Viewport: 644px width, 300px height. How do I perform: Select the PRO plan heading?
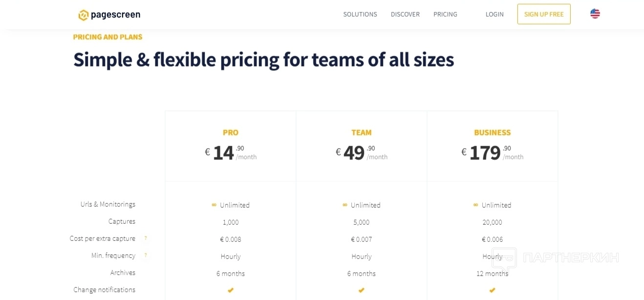coord(231,132)
